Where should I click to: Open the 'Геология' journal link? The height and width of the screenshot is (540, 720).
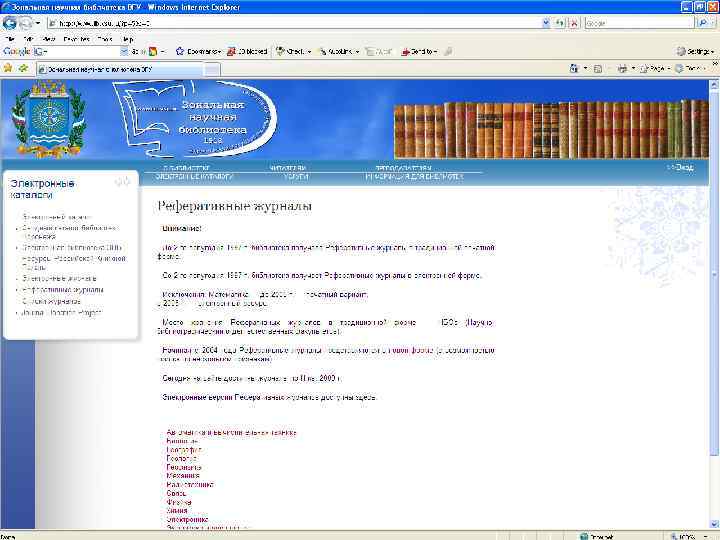(181, 458)
